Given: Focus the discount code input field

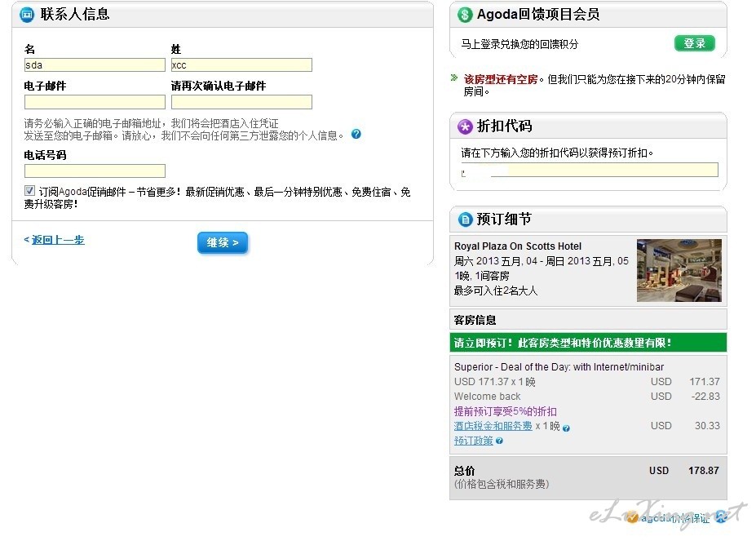Looking at the screenshot, I should pyautogui.click(x=589, y=170).
